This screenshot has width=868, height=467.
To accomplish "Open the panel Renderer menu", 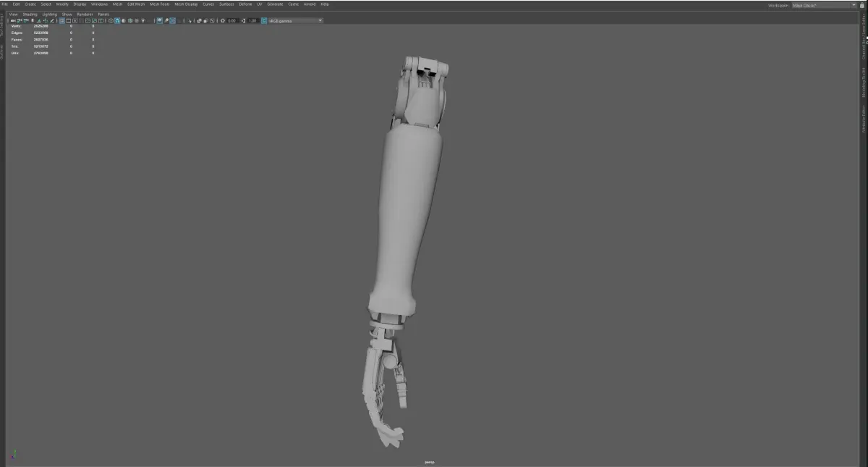I will (85, 14).
